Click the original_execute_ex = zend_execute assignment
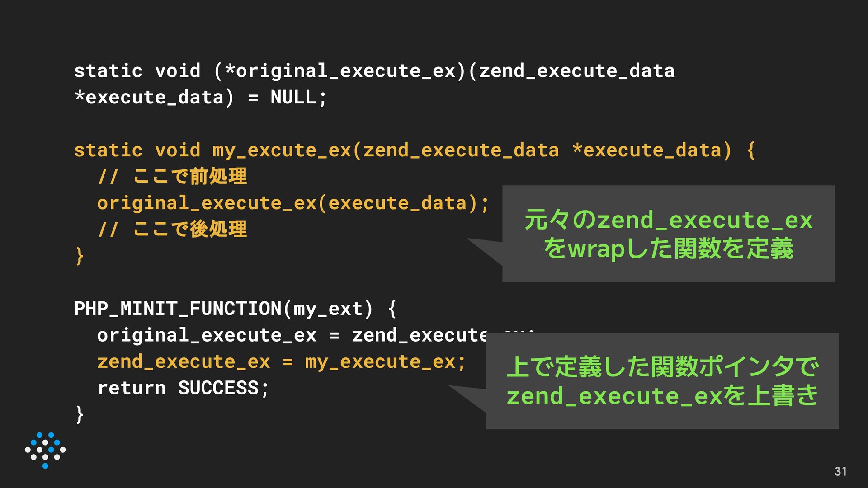868x488 pixels. [292, 335]
